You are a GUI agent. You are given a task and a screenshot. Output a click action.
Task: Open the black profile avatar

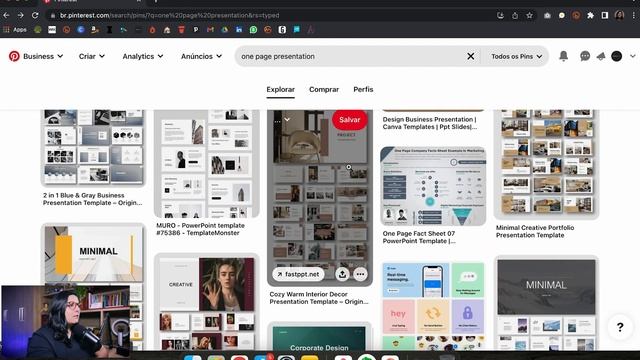tap(616, 56)
